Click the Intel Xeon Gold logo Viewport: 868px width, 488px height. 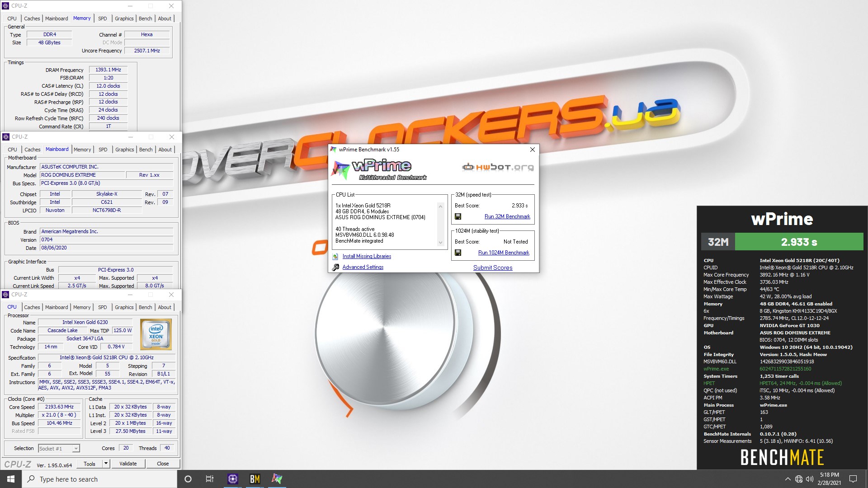point(156,334)
